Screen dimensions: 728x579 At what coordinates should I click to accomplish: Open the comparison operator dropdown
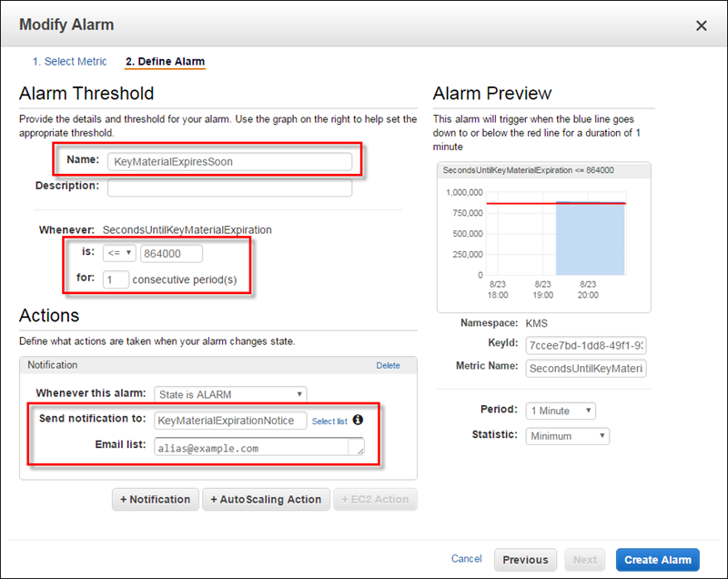(x=120, y=253)
